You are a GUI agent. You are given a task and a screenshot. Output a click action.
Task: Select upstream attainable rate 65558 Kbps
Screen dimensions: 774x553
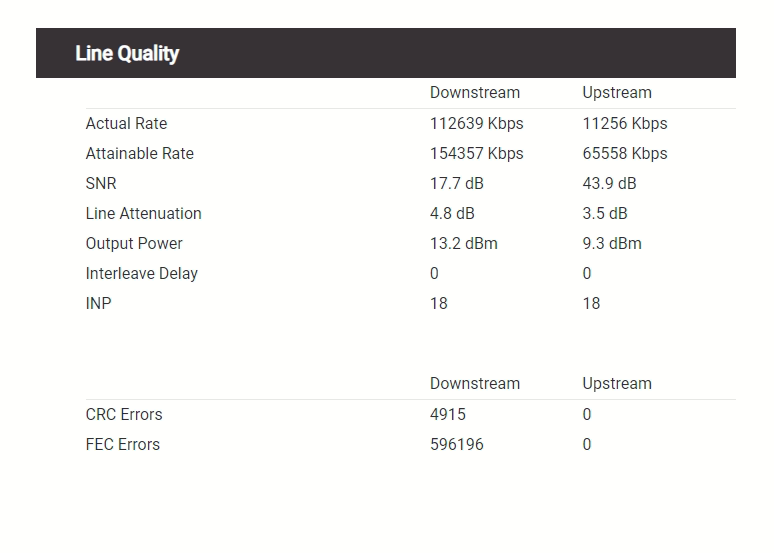point(624,154)
